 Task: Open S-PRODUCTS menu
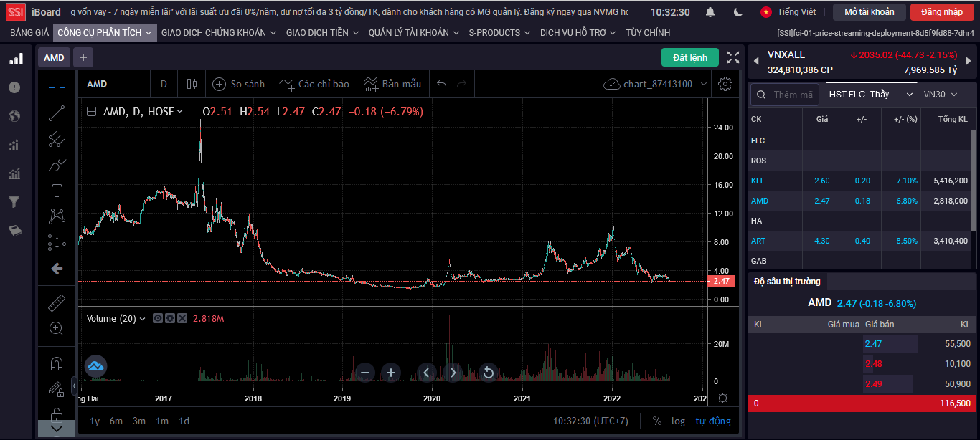click(499, 32)
